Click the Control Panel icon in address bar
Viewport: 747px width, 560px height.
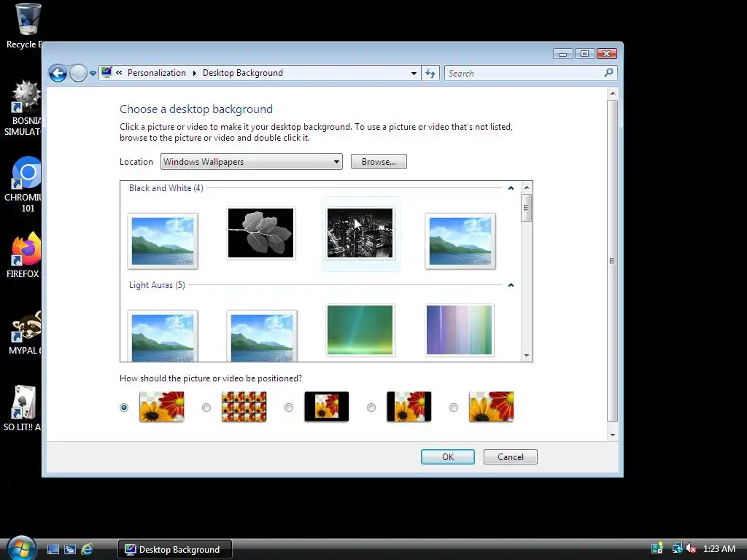[107, 72]
